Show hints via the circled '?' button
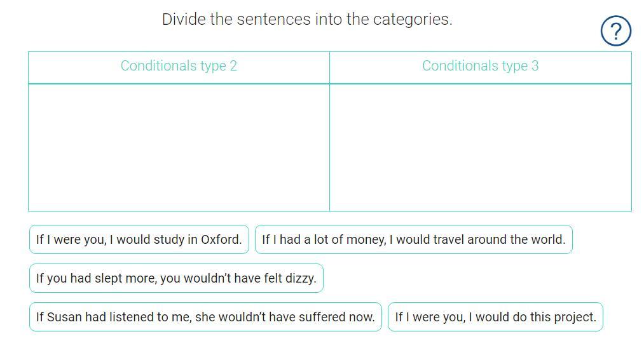The height and width of the screenshot is (341, 644). point(615,31)
